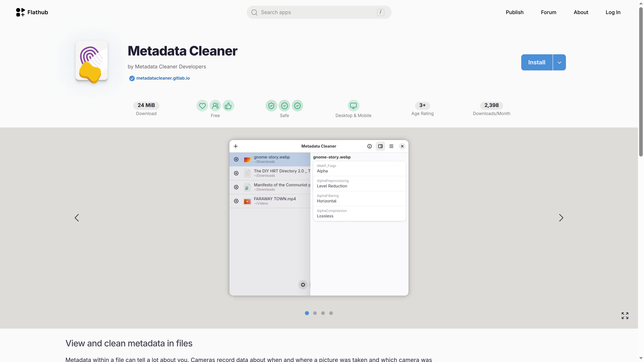Click the thumbs-up icon under Free
The image size is (644, 362).
pyautogui.click(x=228, y=106)
